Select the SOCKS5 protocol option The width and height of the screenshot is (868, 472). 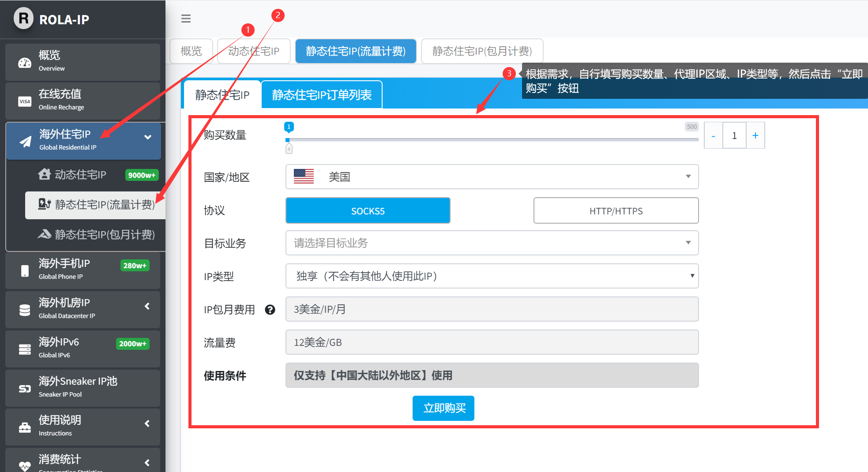point(368,211)
